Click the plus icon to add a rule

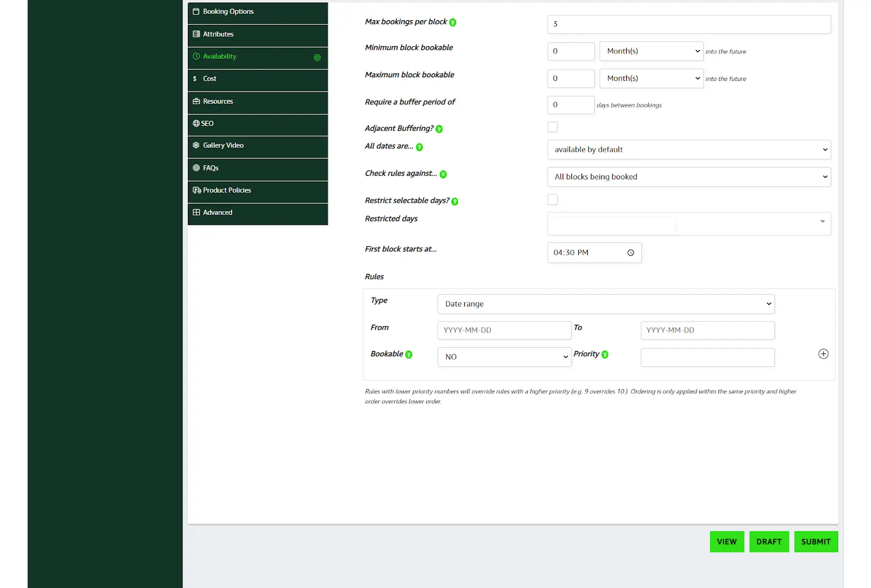point(823,354)
